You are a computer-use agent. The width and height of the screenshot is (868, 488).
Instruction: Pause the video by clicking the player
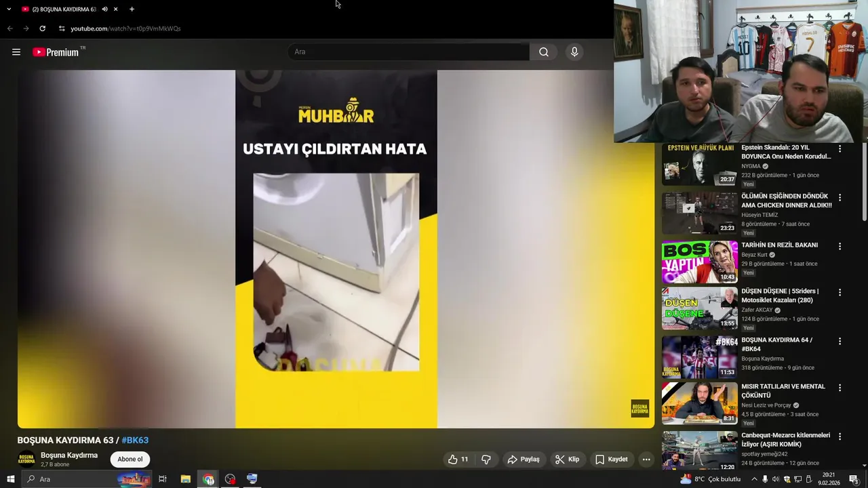pyautogui.click(x=336, y=249)
